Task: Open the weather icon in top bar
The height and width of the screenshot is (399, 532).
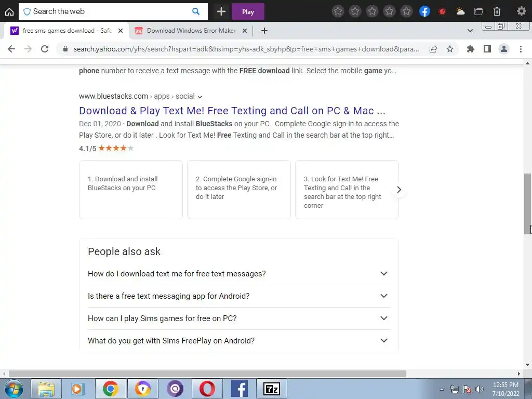Action: 460,11
